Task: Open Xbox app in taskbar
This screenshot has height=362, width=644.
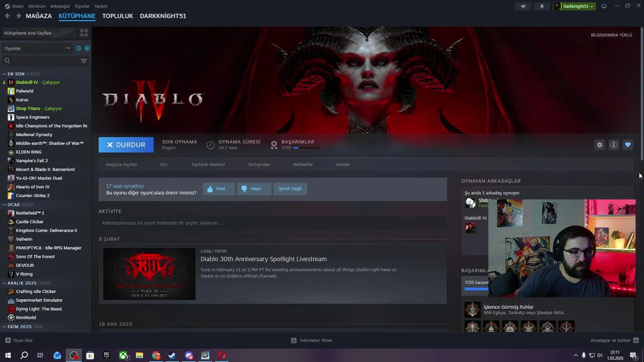Action: [123, 355]
